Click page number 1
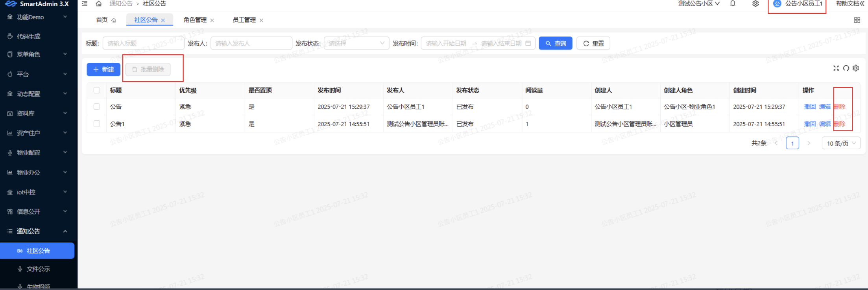This screenshot has width=868, height=290. pos(792,143)
